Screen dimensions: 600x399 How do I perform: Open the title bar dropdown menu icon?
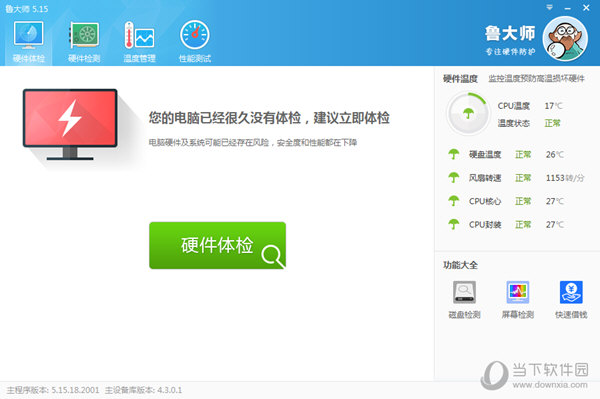click(549, 7)
